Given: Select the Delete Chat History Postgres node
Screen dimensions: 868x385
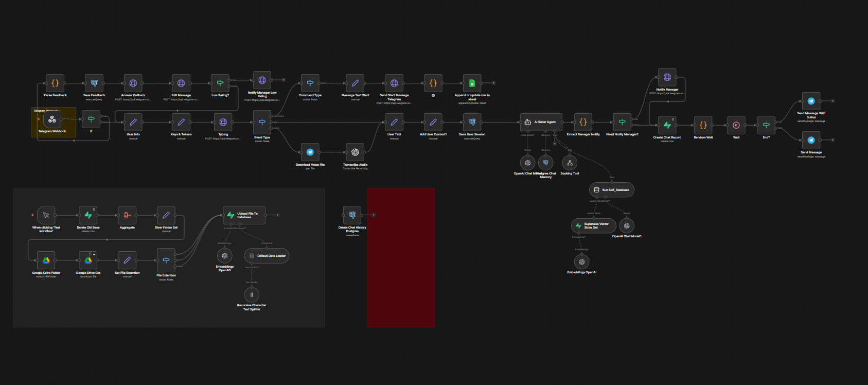Looking at the screenshot, I should pos(352,215).
